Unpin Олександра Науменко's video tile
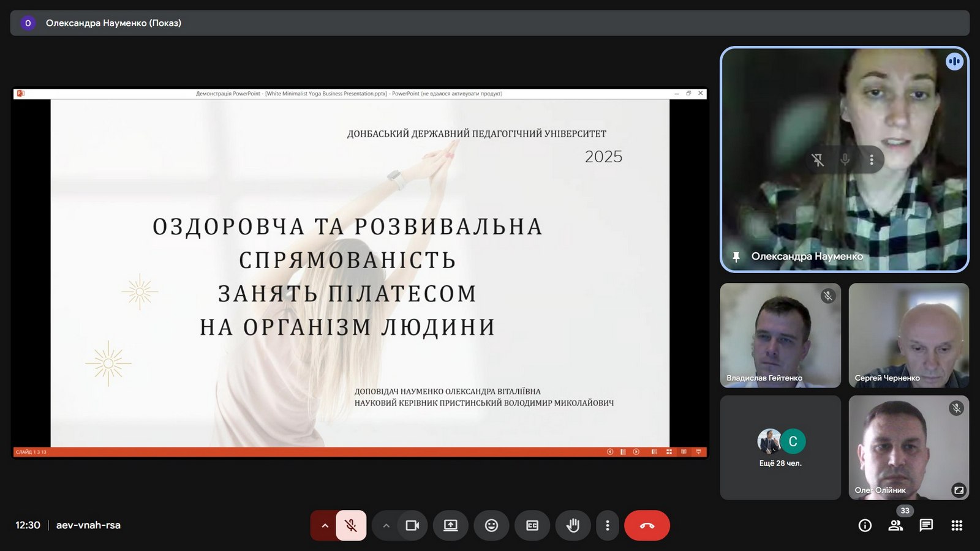The image size is (980, 551). tap(818, 160)
